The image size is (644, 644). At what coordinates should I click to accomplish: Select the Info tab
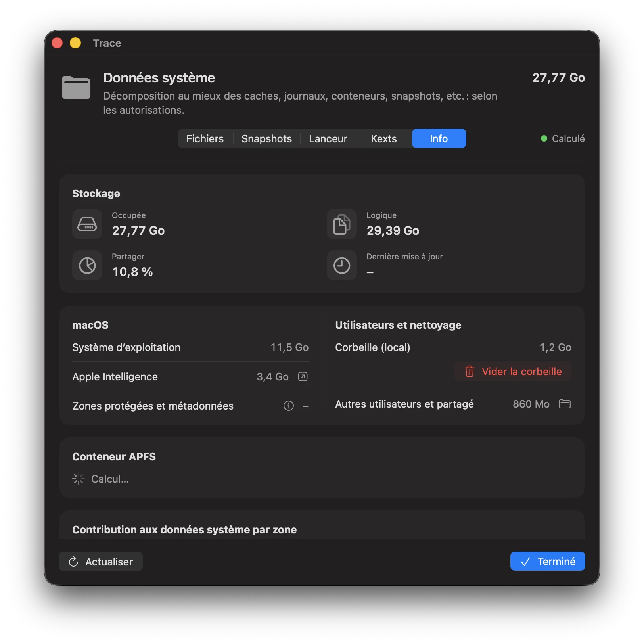point(439,138)
